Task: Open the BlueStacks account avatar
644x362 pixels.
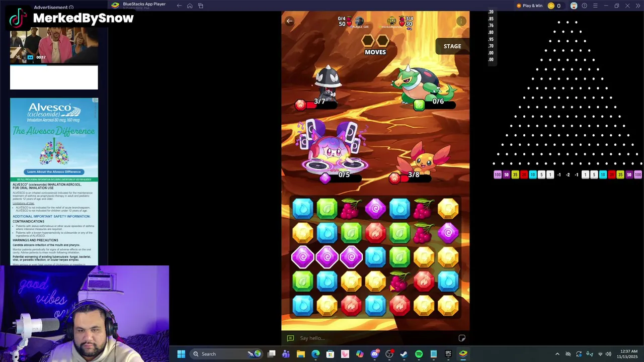Action: (x=574, y=6)
